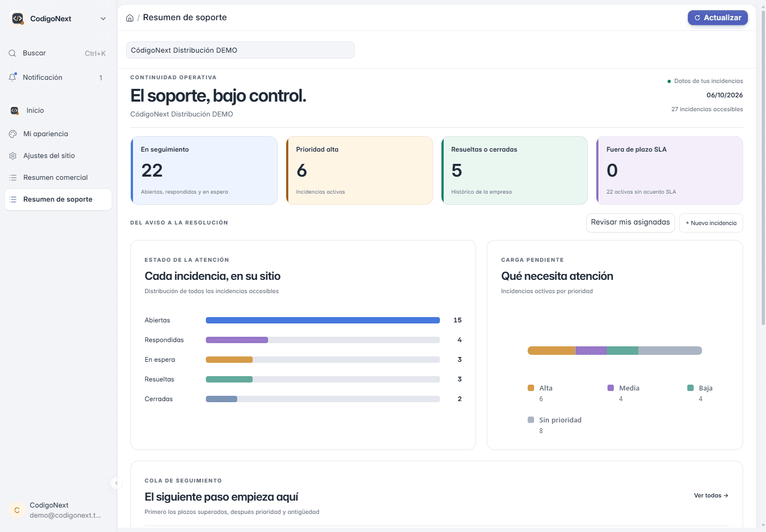Screen dimensions: 766x532
Task: Click the Sin prioridad gray legend swatch
Action: point(531,420)
